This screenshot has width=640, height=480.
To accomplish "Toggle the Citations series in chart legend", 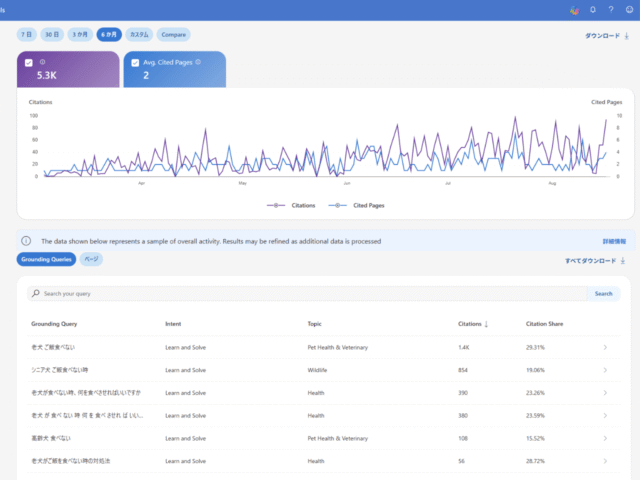I will 291,205.
